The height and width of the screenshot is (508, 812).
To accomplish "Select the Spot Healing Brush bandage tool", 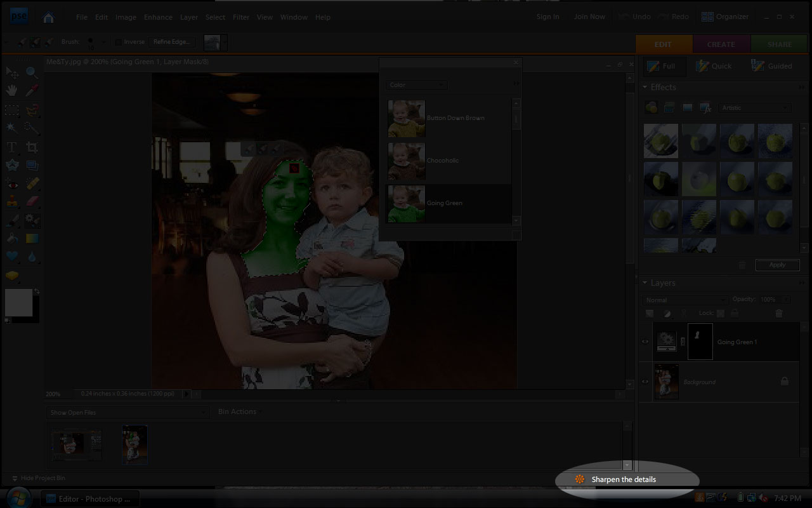I will (32, 184).
